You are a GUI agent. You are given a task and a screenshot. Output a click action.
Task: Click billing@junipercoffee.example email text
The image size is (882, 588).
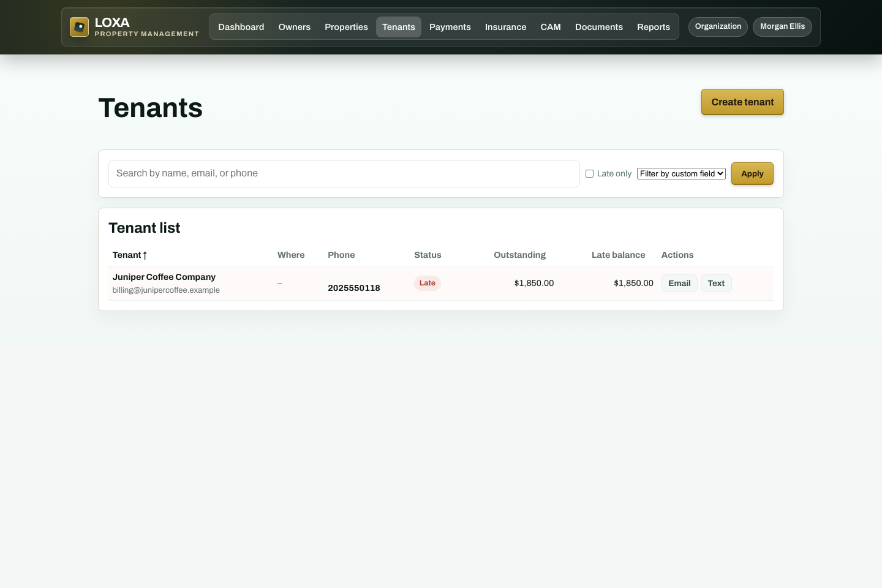[166, 290]
